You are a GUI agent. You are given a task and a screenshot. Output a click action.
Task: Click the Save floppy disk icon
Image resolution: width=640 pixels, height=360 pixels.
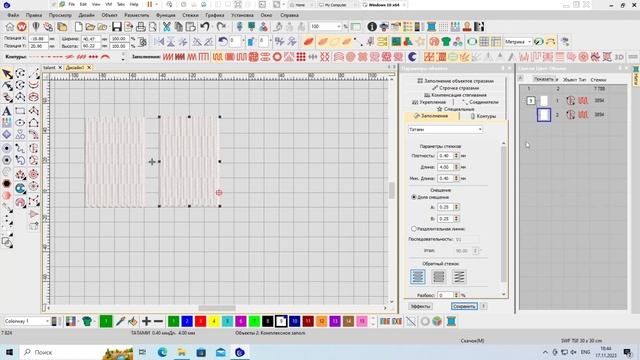117,27
